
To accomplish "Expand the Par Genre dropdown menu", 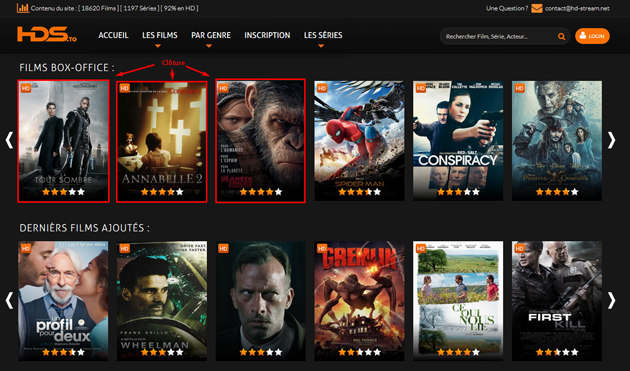I will tap(211, 35).
